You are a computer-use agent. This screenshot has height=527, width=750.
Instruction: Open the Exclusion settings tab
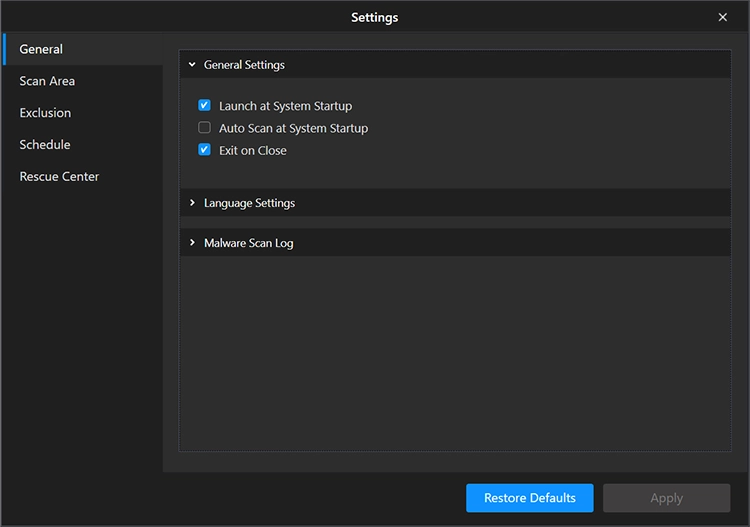(45, 113)
